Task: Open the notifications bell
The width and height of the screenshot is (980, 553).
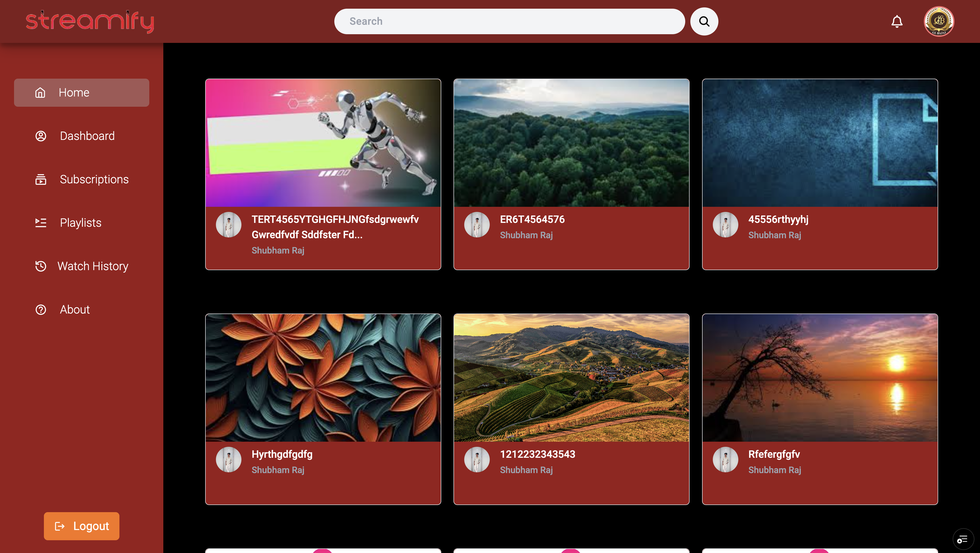Action: [897, 21]
